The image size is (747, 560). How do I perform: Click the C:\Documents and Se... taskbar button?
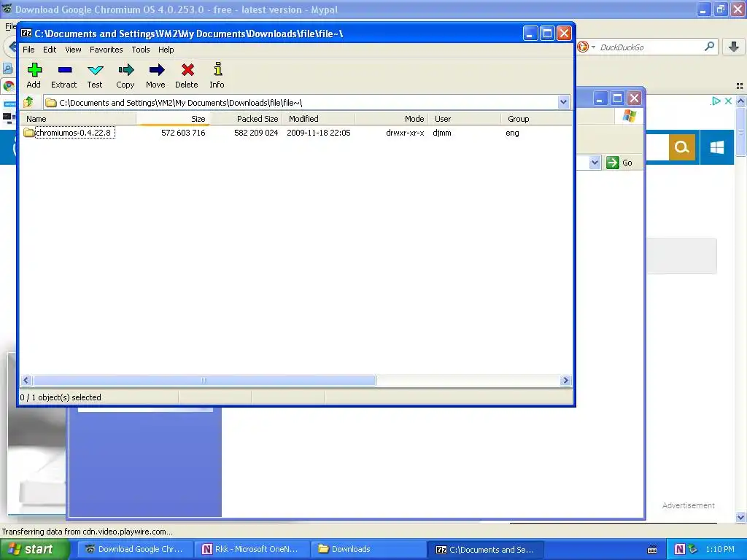pos(485,549)
